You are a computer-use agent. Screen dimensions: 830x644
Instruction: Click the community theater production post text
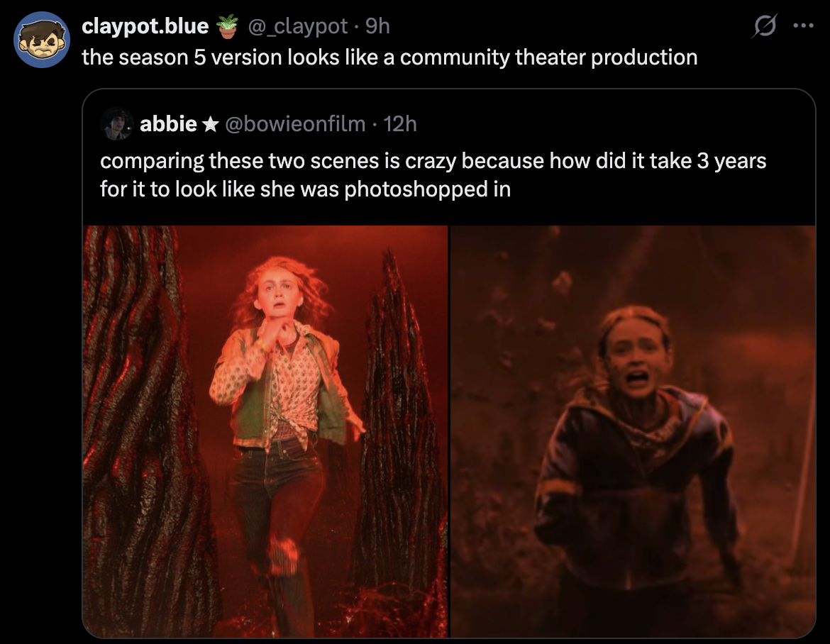pyautogui.click(x=389, y=57)
